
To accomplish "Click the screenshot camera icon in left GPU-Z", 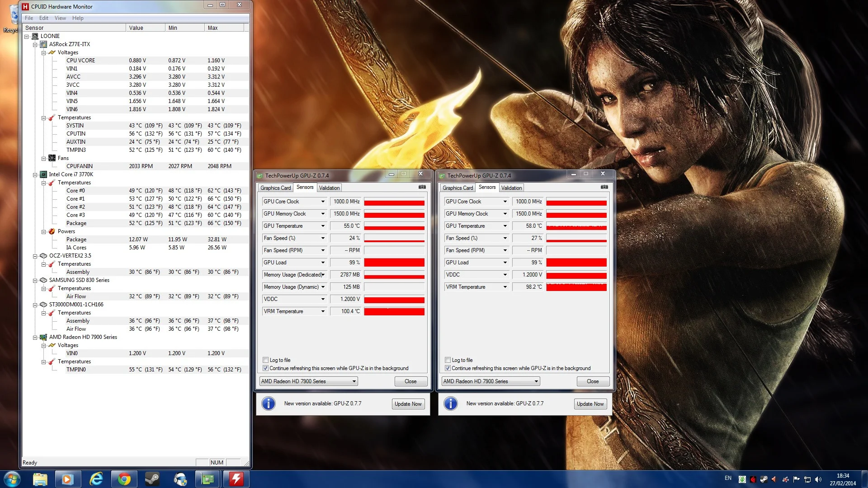I will click(x=422, y=187).
